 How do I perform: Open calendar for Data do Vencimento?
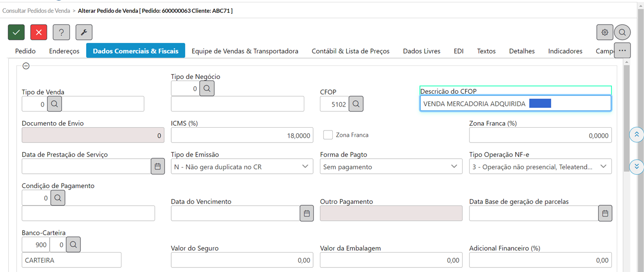307,213
